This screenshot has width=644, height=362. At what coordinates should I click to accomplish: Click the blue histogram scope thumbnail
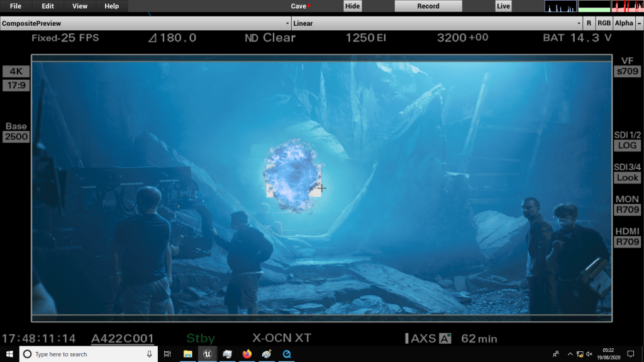(560, 6)
